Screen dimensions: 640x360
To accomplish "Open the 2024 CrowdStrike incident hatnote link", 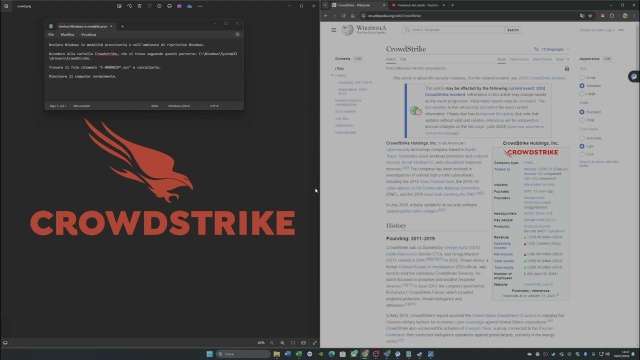I will pos(542,78).
